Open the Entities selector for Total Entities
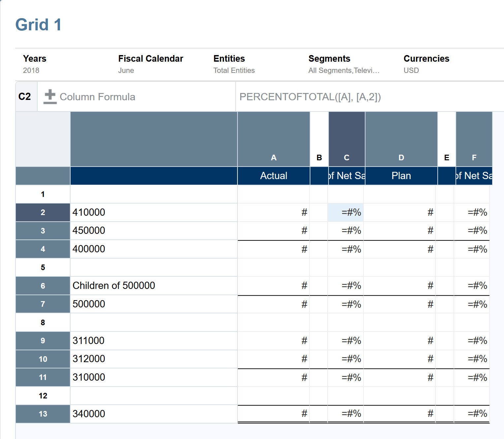Image resolution: width=504 pixels, height=439 pixels. click(x=234, y=70)
